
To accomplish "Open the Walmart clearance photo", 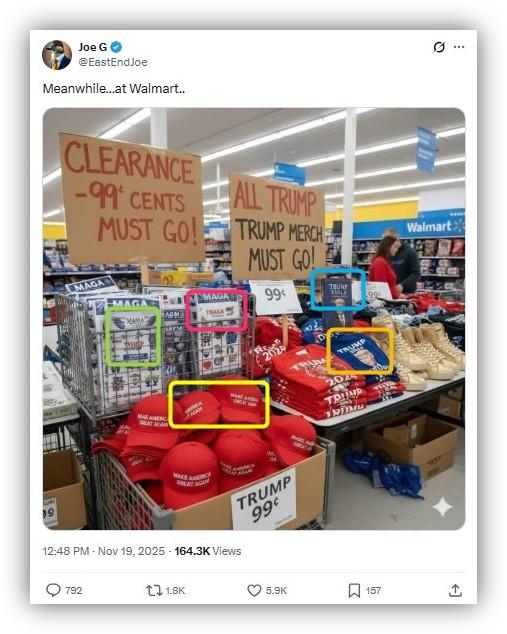I will (x=254, y=319).
